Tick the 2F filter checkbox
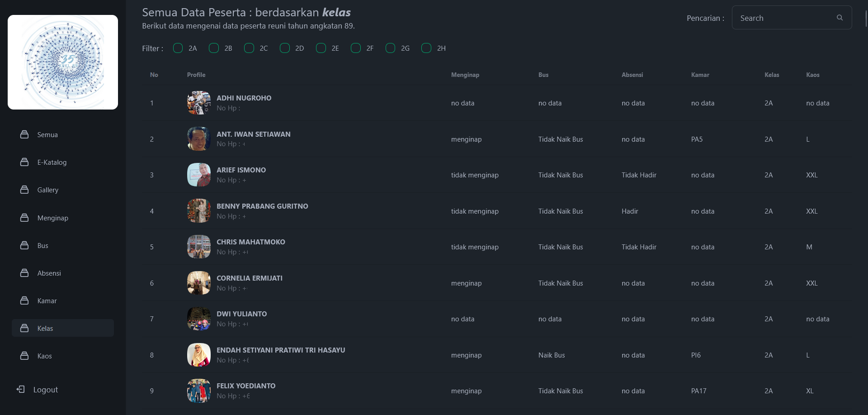This screenshot has height=415, width=868. point(356,48)
